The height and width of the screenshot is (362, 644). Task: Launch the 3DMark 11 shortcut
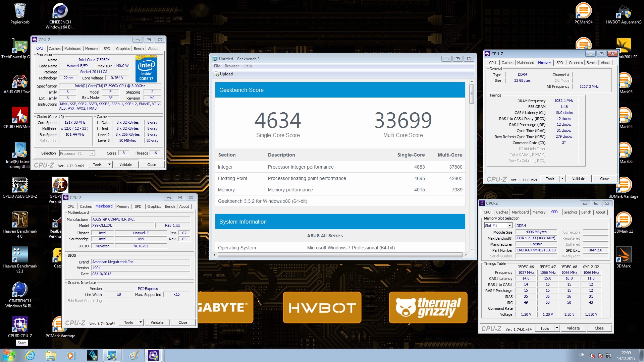(x=624, y=223)
